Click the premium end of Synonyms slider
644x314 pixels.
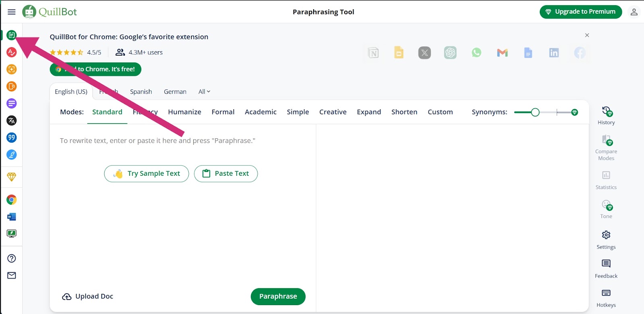point(575,112)
